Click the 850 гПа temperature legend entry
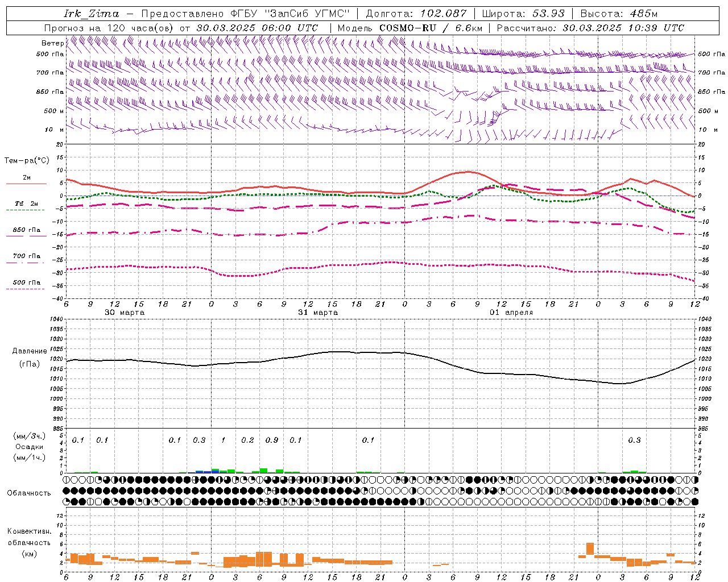728x582 pixels. pos(26,230)
